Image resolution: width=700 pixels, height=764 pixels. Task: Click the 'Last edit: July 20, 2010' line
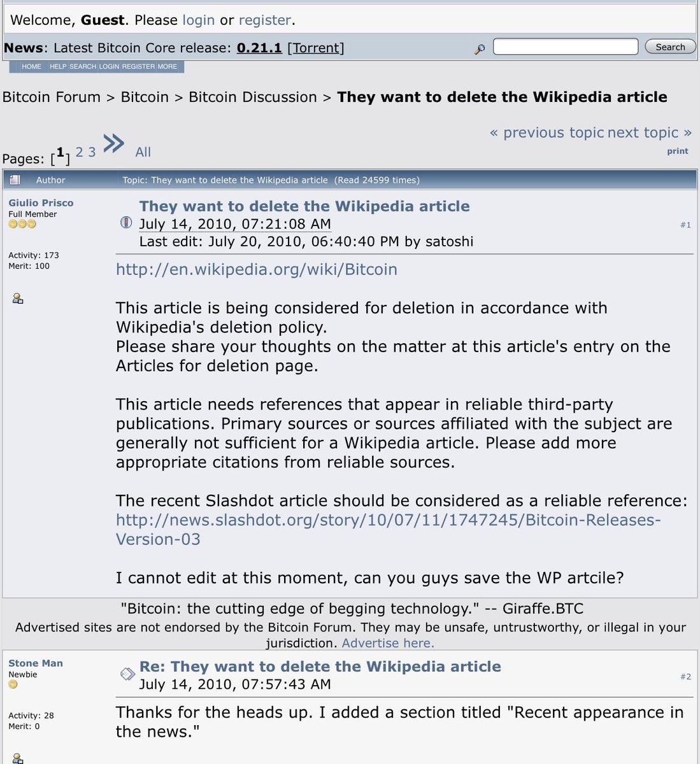tap(306, 241)
